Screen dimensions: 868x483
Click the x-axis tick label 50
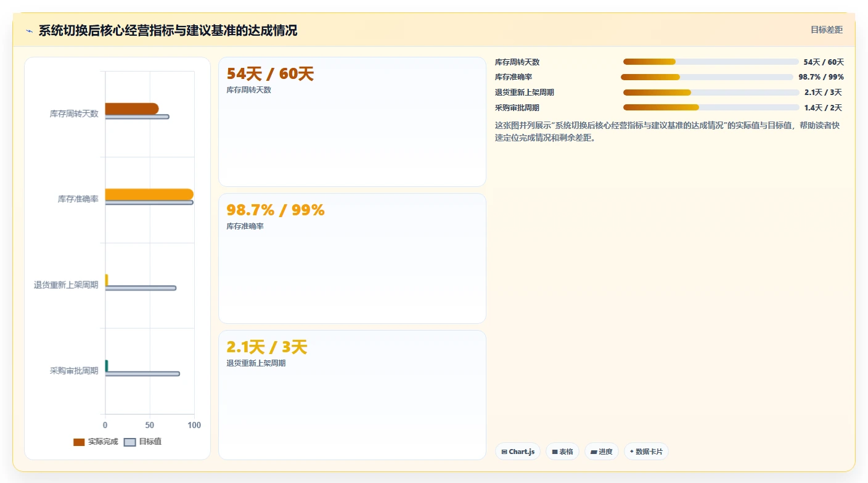[150, 426]
